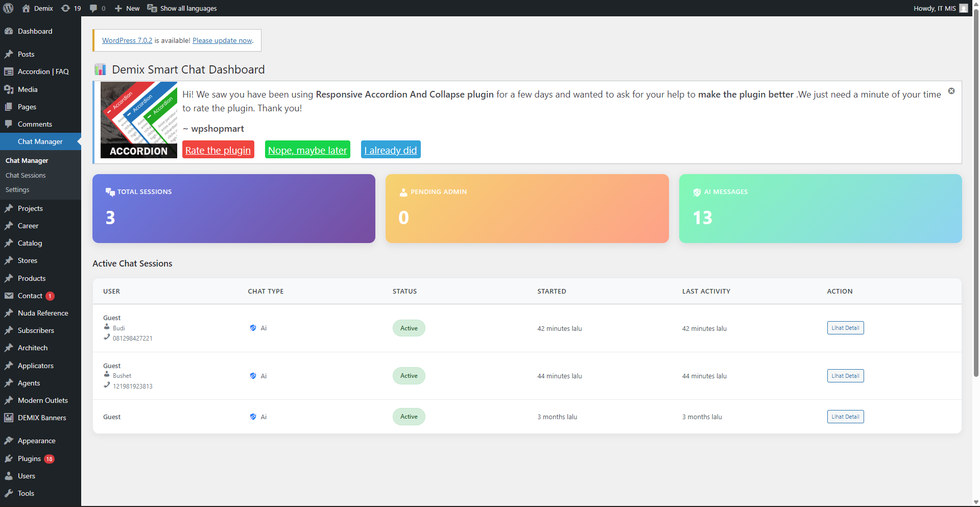Screen dimensions: 980x507
Task: Click the Accordion FAQ sidebar icon
Action: (9, 71)
